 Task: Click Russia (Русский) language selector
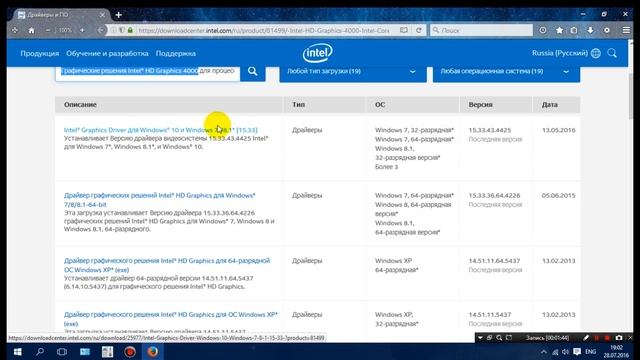pos(560,53)
